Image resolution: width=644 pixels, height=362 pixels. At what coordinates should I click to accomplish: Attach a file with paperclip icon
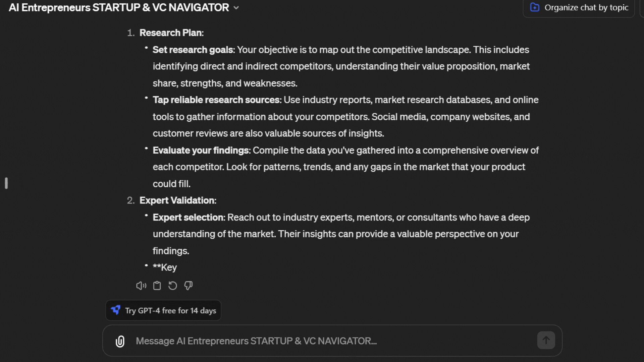point(120,341)
